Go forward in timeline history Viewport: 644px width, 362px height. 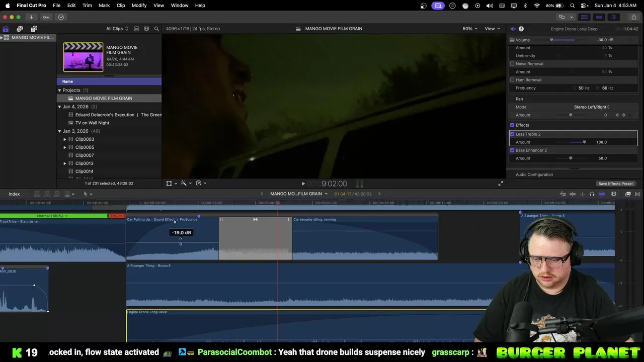pyautogui.click(x=379, y=194)
